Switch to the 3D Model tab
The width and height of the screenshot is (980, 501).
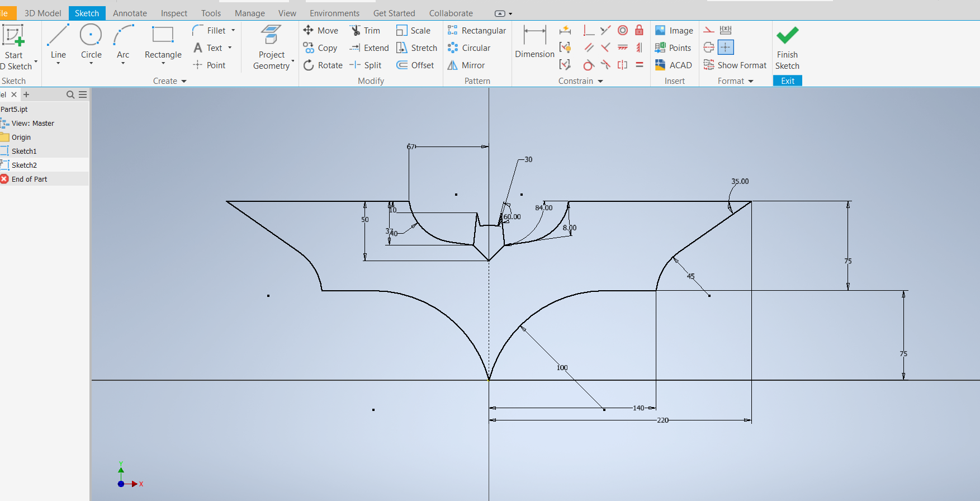click(x=42, y=13)
